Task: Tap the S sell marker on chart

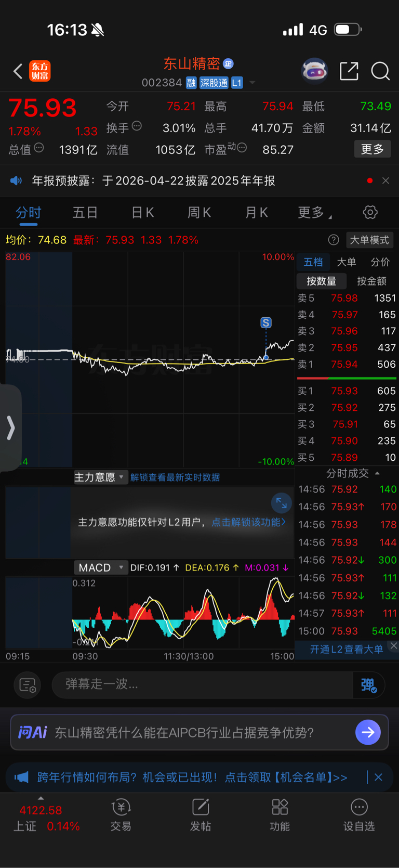Action: tap(266, 323)
